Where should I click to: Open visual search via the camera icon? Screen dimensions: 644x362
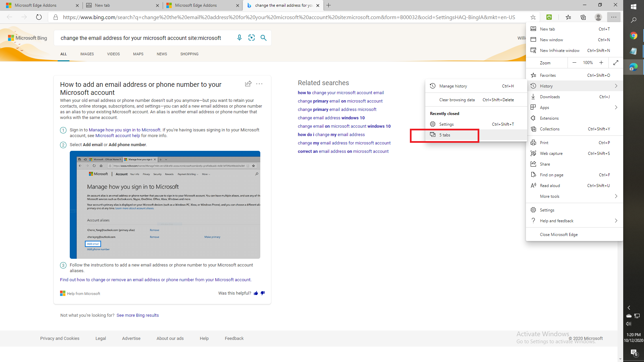(252, 38)
